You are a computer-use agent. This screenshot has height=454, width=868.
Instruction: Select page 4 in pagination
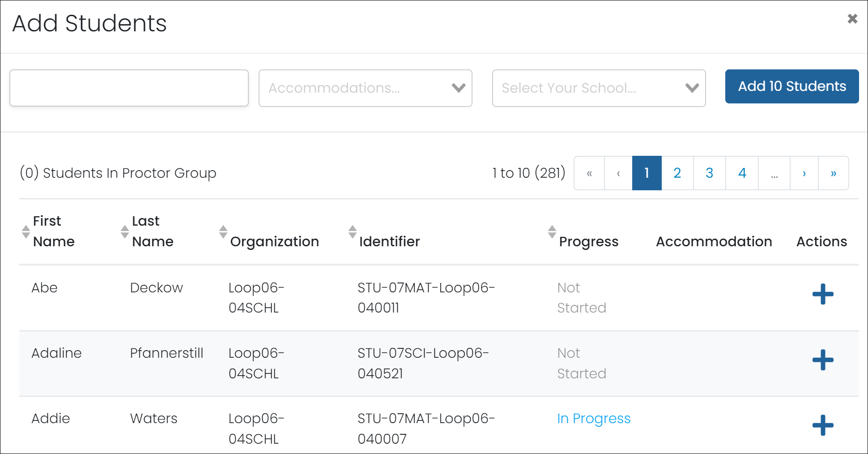[x=742, y=173]
